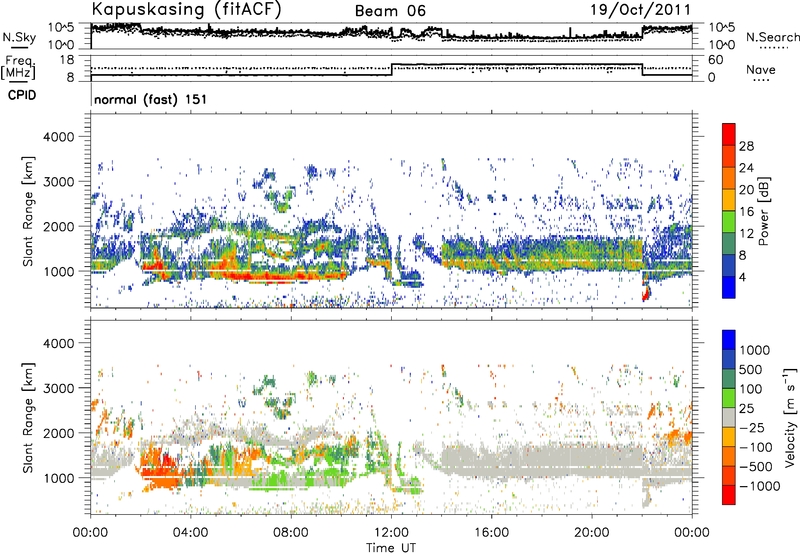Viewport: 800px width, 554px height.
Task: Select the "N.Sky" legend label
Action: coord(19,37)
